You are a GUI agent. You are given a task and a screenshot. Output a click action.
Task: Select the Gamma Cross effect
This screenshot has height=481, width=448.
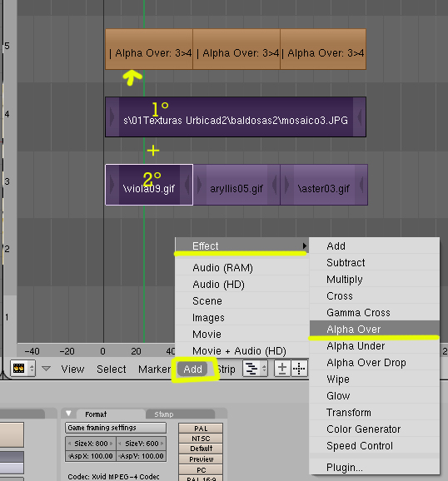[x=375, y=312]
